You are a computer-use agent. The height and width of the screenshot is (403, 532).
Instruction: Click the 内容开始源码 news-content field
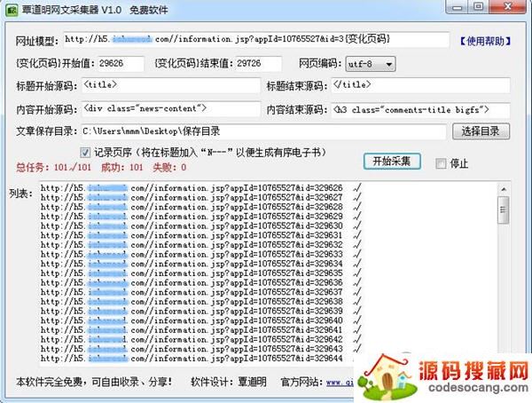(171, 109)
